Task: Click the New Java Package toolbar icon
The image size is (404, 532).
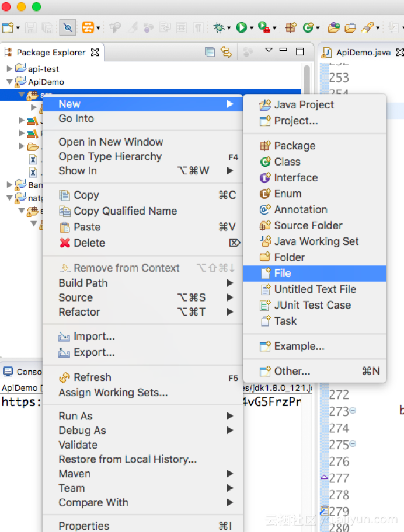Action: (x=291, y=27)
